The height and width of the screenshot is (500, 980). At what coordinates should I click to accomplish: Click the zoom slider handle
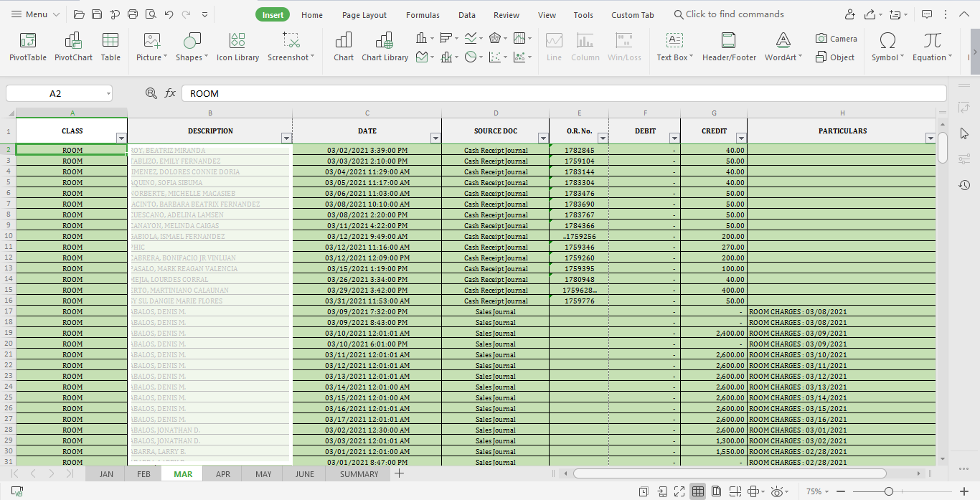coord(888,491)
